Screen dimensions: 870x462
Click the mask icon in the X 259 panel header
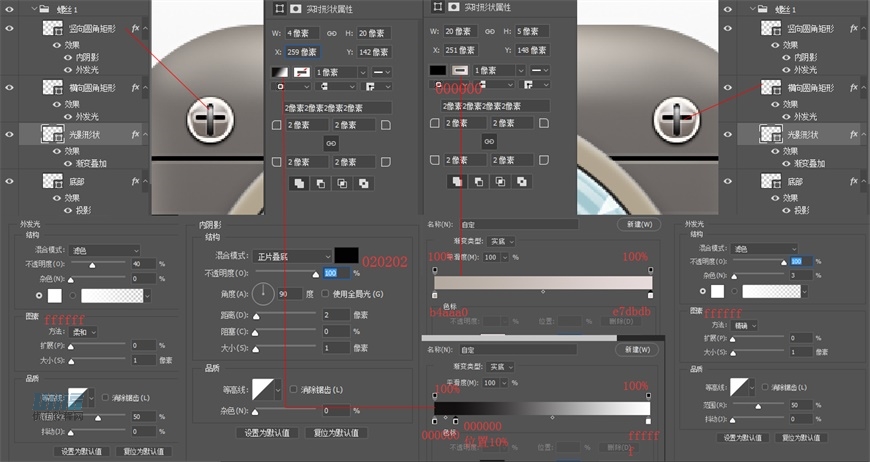pos(296,8)
